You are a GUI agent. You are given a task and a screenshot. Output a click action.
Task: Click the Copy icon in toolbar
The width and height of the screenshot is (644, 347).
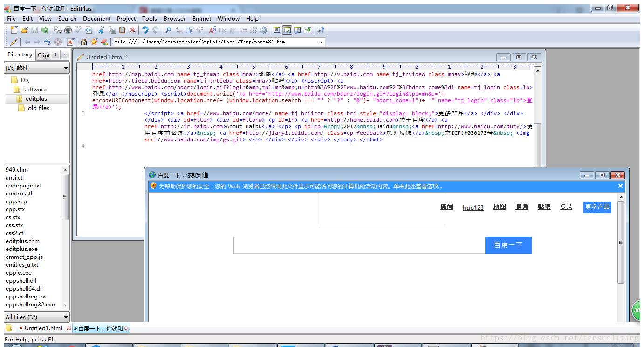(113, 30)
